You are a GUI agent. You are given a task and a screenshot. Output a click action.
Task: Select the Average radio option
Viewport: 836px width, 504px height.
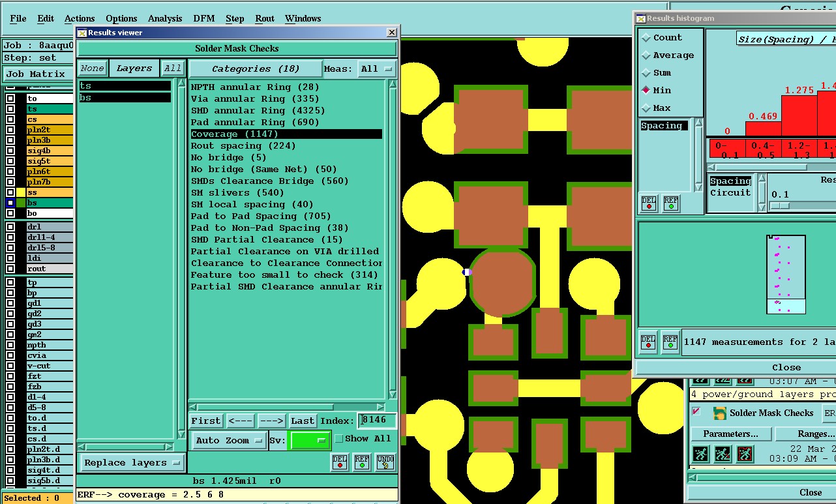coord(646,55)
